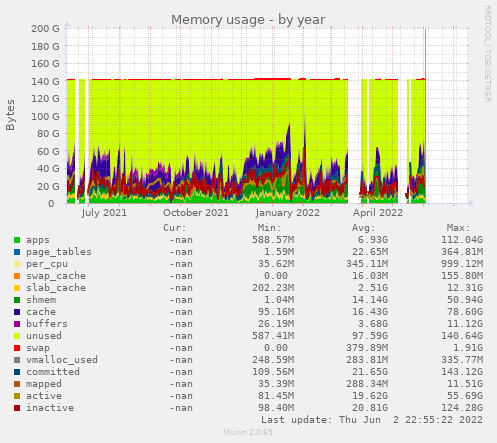Select the unused lime legend swatch
This screenshot has width=497, height=443.
[x=17, y=336]
